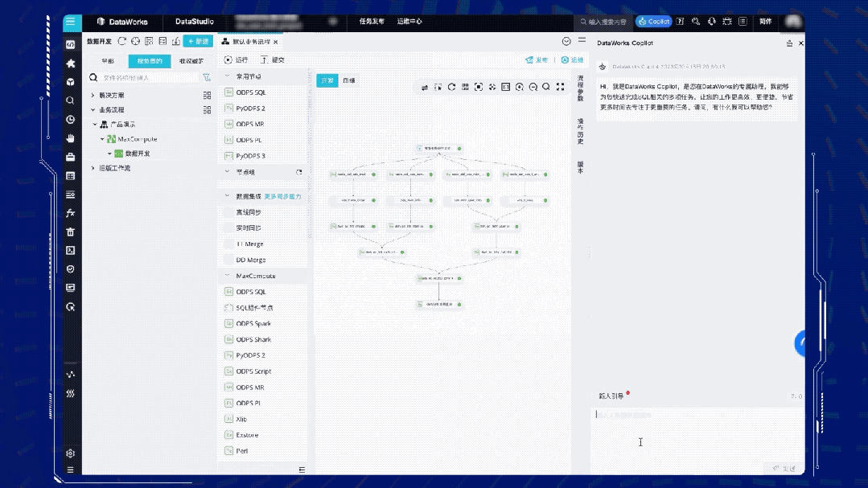Viewport: 868px width, 488px height.
Task: Click the 运维 link above the canvas
Action: coord(573,59)
